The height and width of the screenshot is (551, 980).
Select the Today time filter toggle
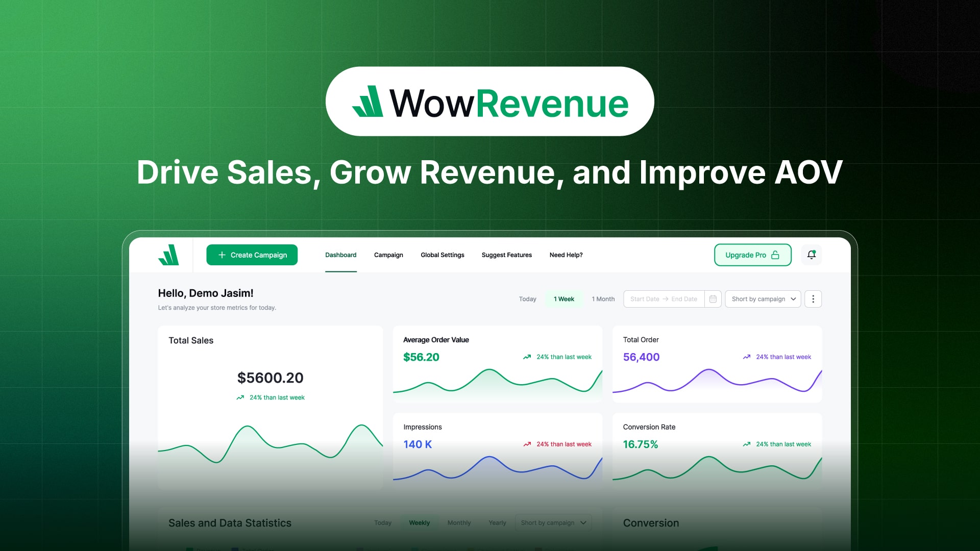527,298
